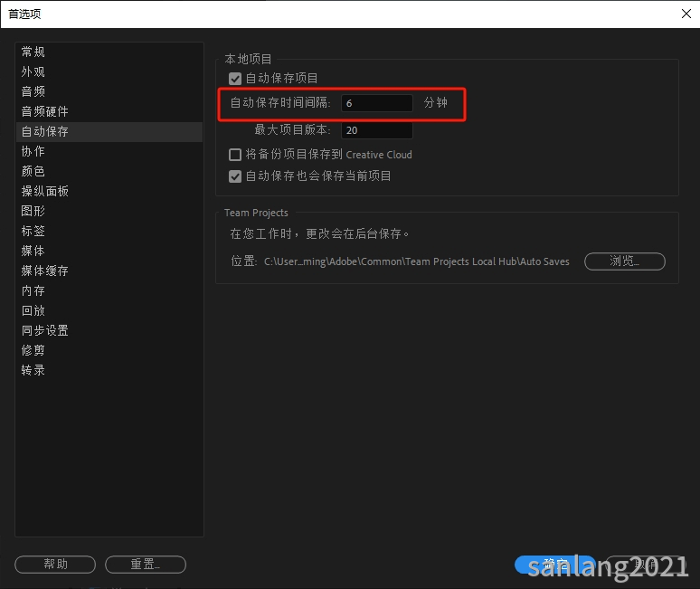
Task: Open 音频硬件 settings
Action: [x=109, y=111]
